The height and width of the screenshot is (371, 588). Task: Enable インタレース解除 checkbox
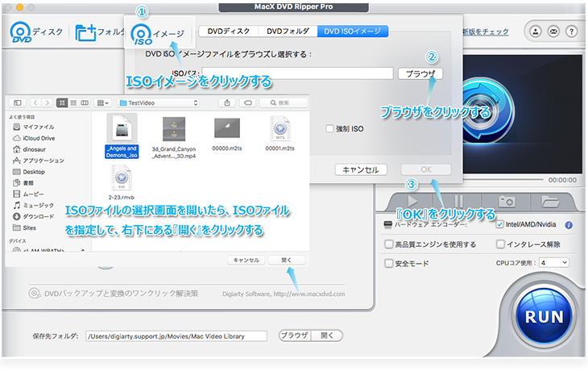click(x=500, y=244)
